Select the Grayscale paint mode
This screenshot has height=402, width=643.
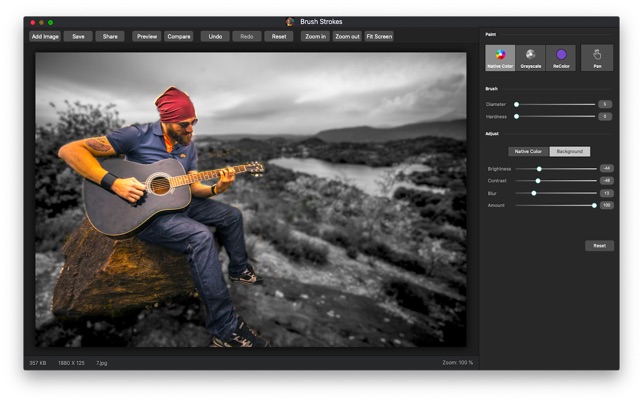click(530, 57)
